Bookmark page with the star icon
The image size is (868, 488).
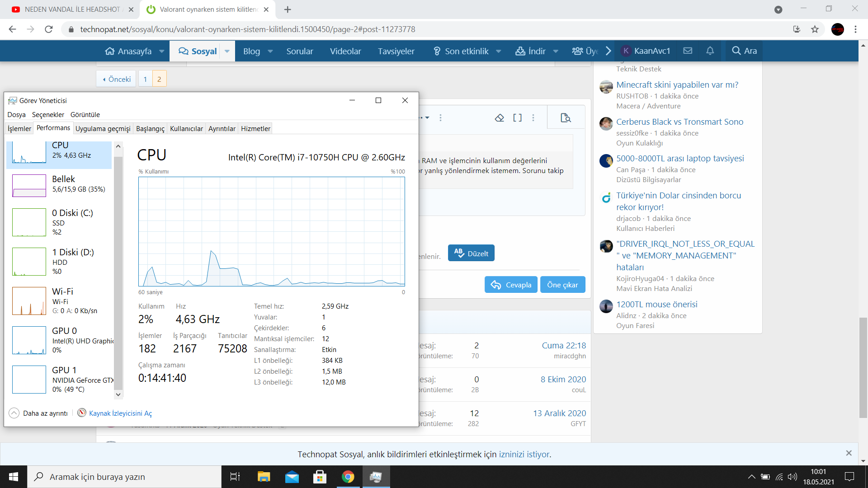click(x=815, y=29)
